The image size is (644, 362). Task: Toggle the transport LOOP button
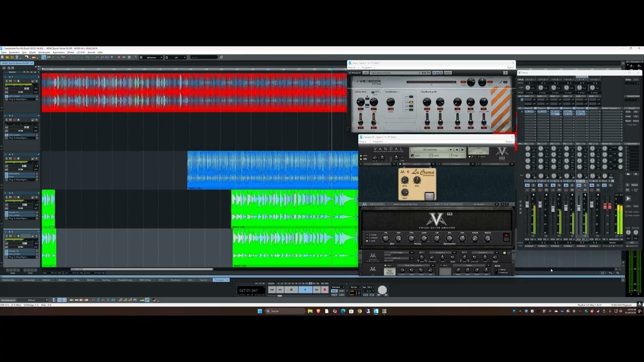[342, 295]
